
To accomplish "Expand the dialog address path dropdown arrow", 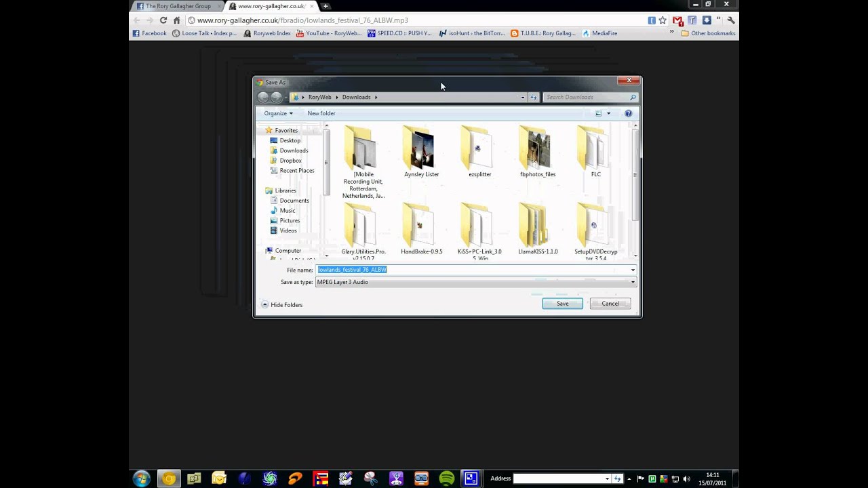I will pyautogui.click(x=522, y=97).
